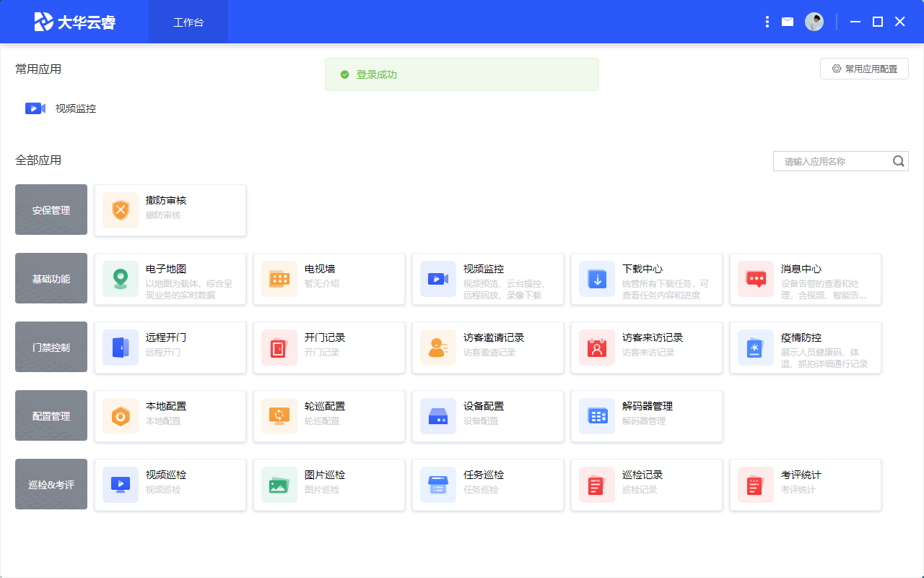The image size is (924, 578).
Task: Click the 常用应用配置 button
Action: [864, 69]
